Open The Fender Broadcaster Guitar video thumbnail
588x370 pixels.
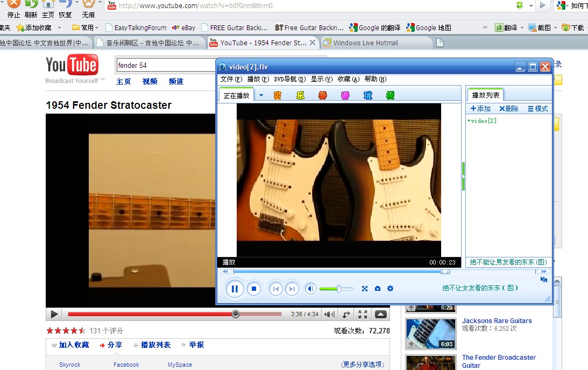pyautogui.click(x=431, y=362)
